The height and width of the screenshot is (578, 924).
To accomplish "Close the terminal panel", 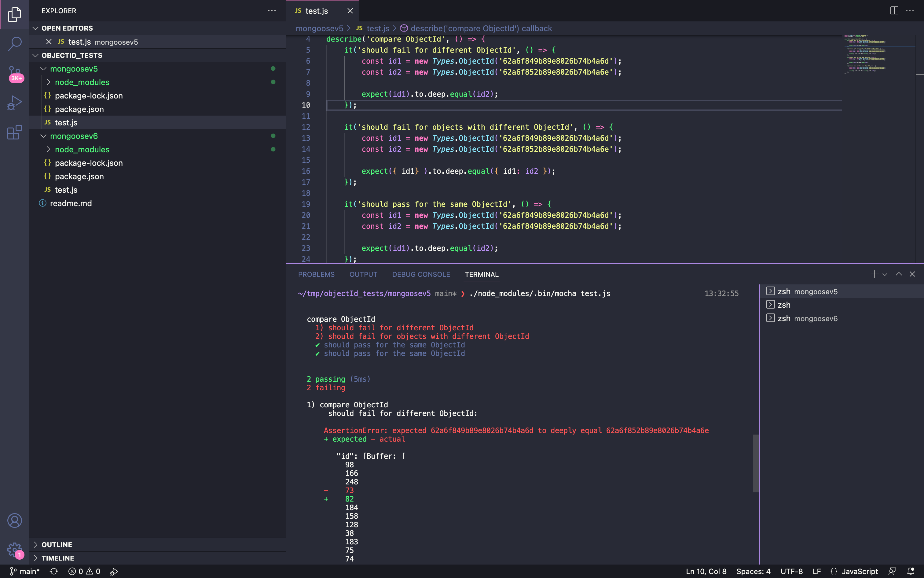I will tap(913, 274).
